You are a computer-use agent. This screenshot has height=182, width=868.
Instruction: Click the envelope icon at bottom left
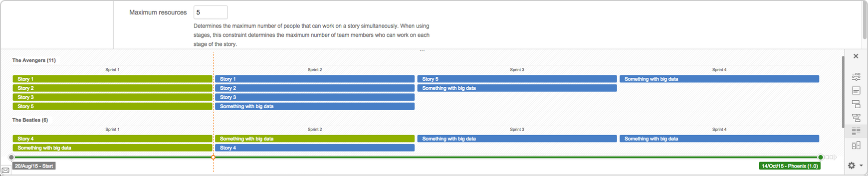click(x=5, y=171)
